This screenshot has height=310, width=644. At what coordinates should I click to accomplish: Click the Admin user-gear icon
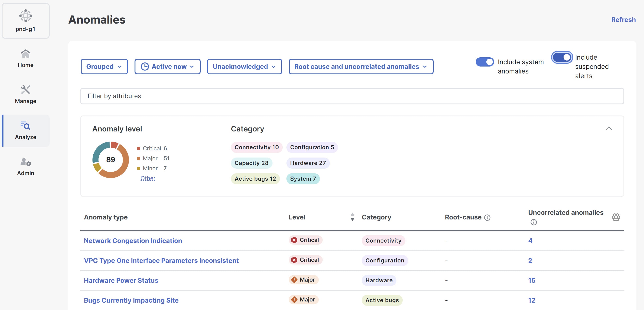pos(25,162)
